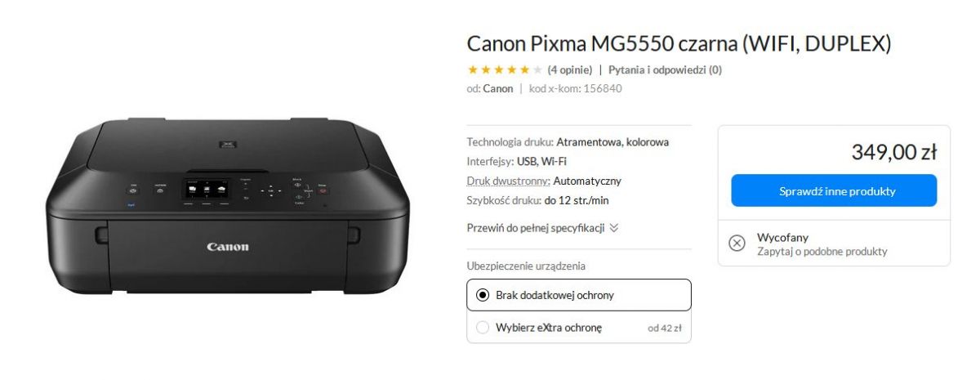Select Wybierz eXtra ochronę radio button

point(482,328)
